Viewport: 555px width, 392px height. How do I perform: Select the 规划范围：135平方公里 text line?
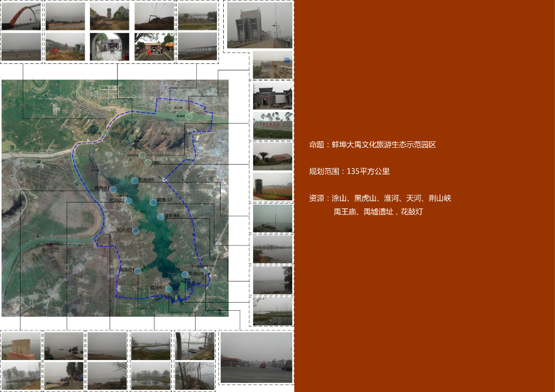point(350,172)
